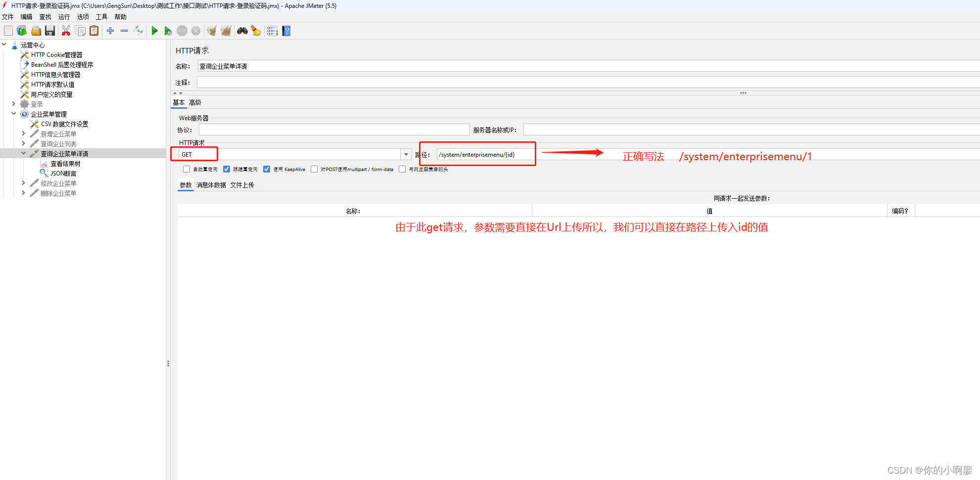Screen dimensions: 980x480
Task: Expand the 新增企业菜单 request node
Action: click(x=23, y=133)
